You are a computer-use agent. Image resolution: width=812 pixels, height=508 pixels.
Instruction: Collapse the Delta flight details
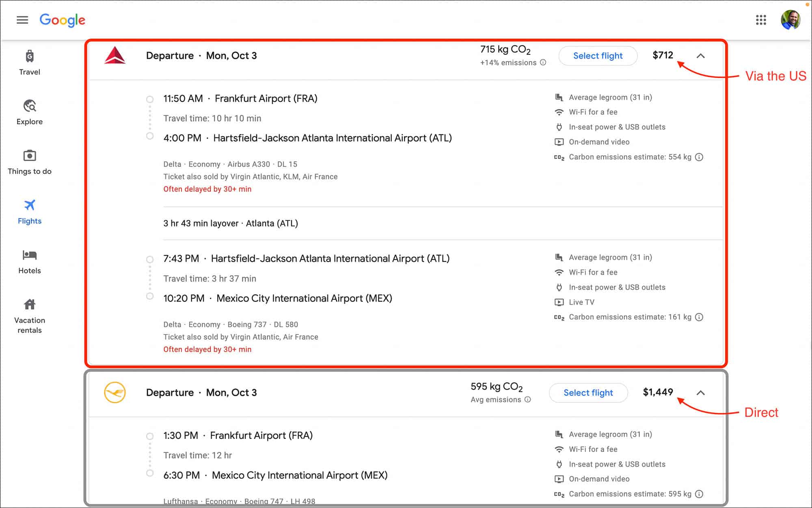(x=700, y=56)
